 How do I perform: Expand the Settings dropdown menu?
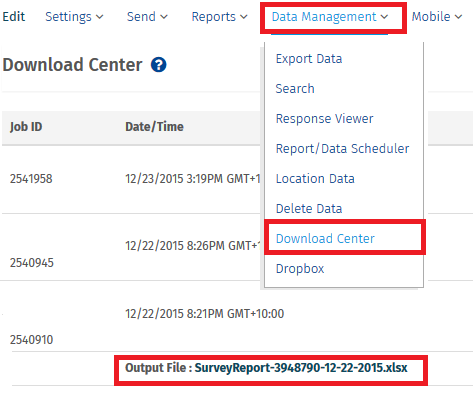click(74, 17)
